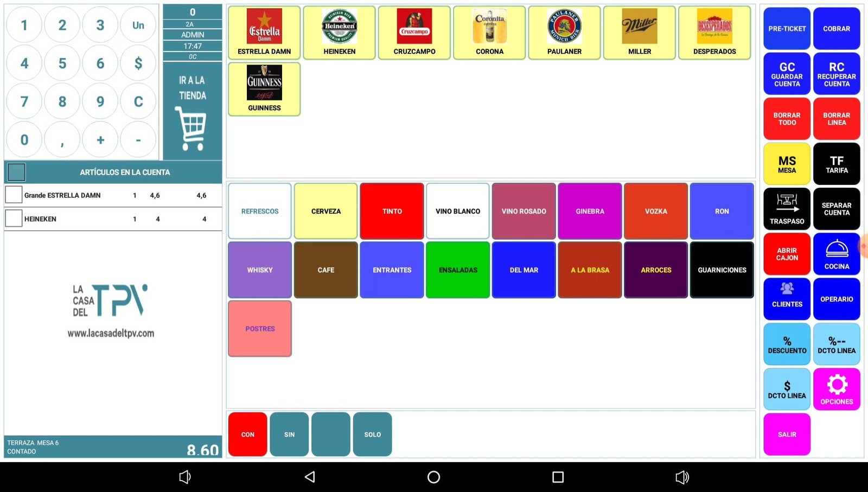Open the Entrantes category

point(392,270)
